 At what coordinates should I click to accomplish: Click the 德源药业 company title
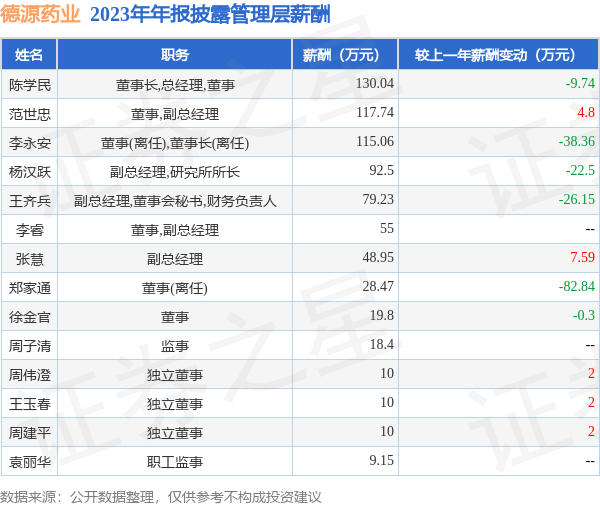[40, 15]
